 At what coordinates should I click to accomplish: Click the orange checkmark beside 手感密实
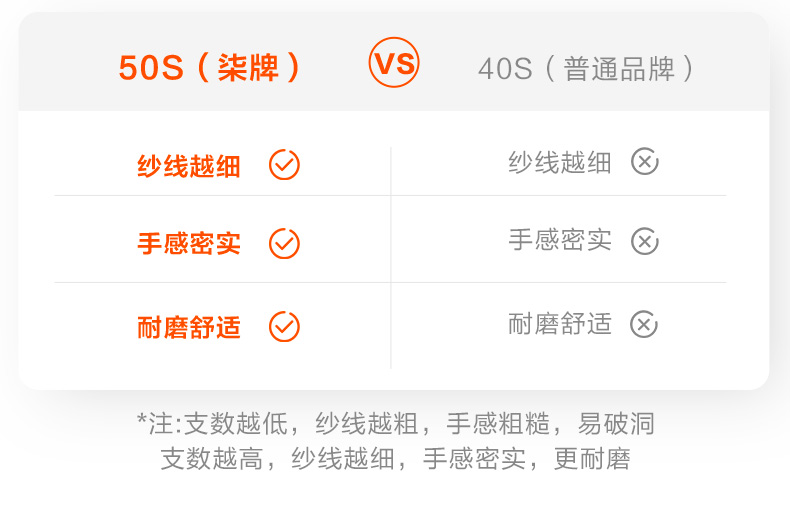coord(284,243)
